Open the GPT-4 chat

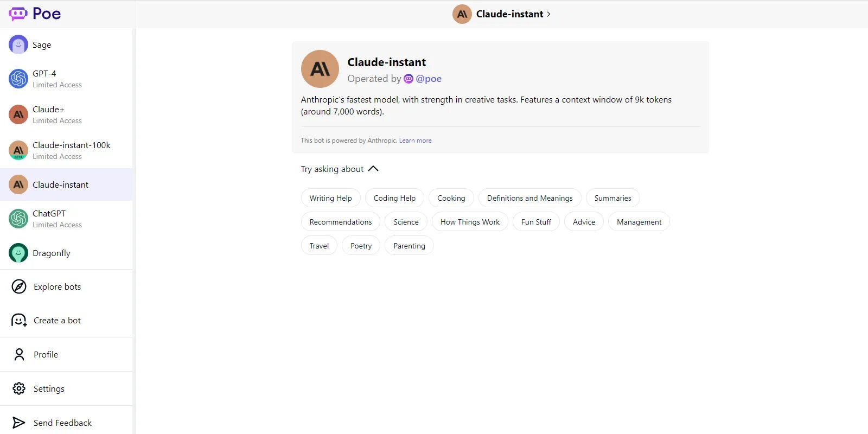click(x=66, y=79)
